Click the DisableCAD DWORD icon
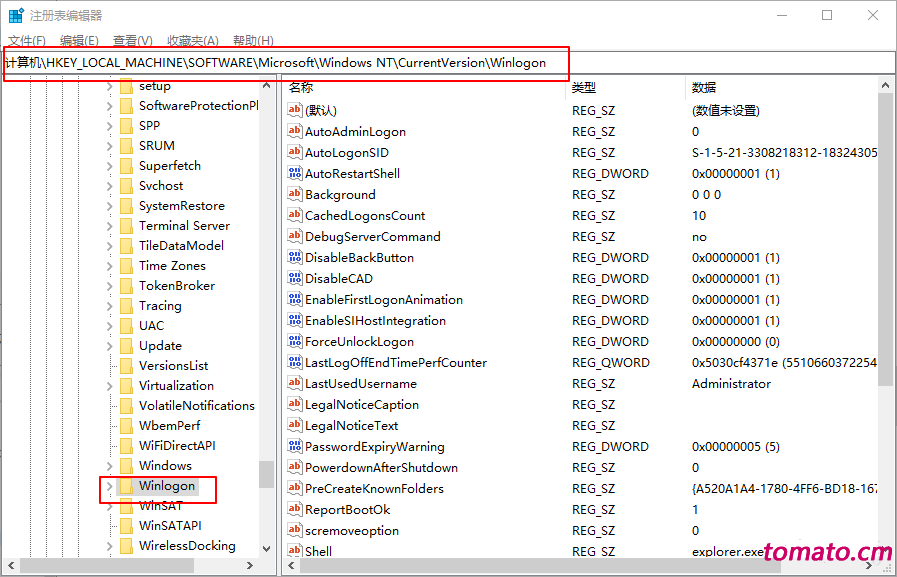The width and height of the screenshot is (897, 577). 295,278
